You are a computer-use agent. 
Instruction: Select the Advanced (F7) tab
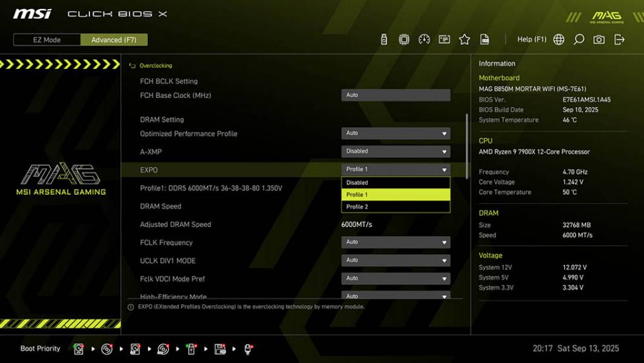pyautogui.click(x=114, y=40)
